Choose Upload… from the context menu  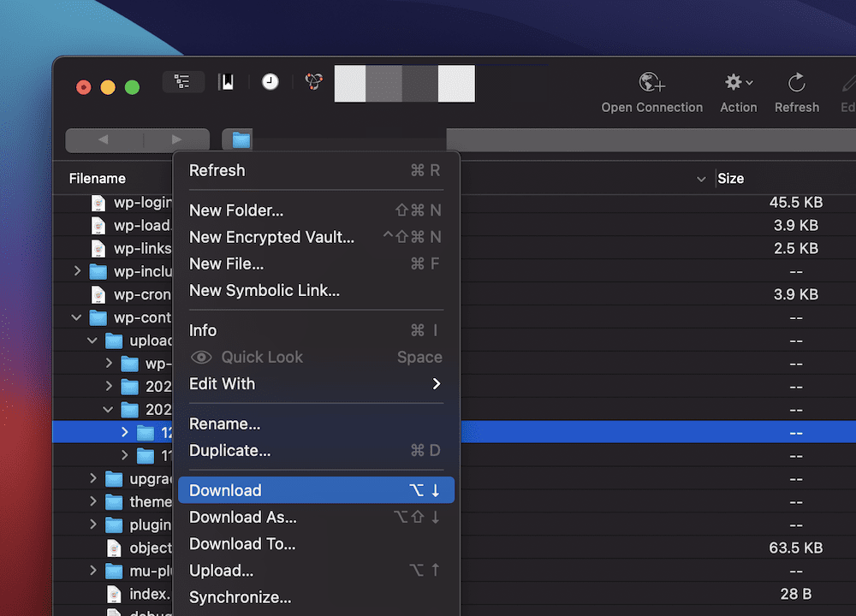pos(316,571)
